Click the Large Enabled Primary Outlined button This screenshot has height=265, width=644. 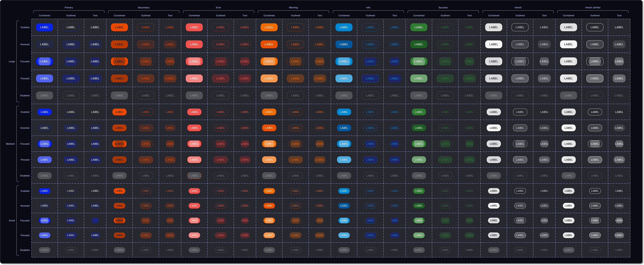point(71,27)
